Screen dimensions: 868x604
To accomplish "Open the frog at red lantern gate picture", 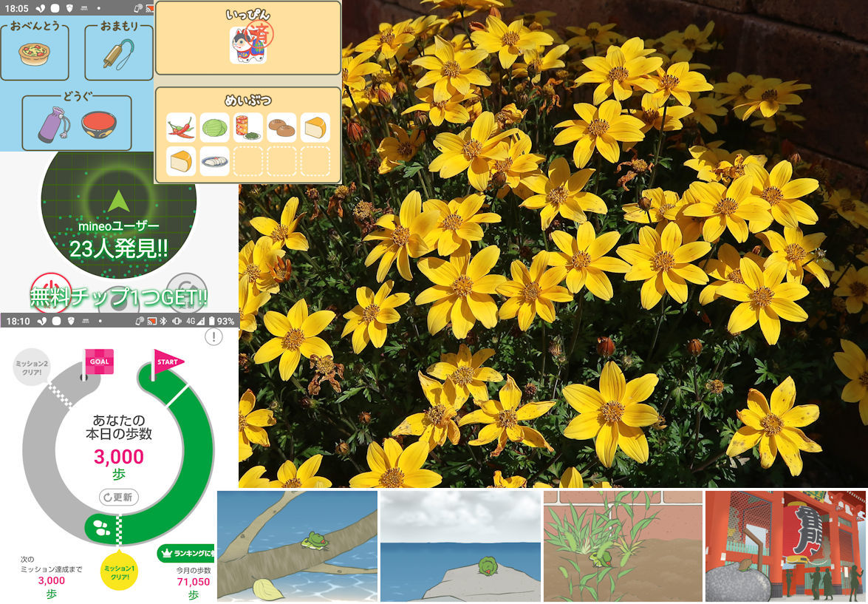I will click(x=786, y=546).
